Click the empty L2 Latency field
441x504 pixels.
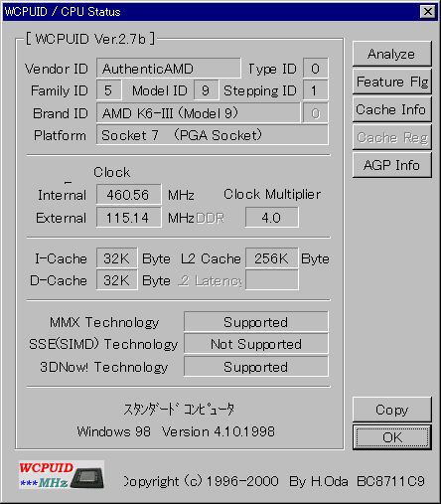point(272,280)
